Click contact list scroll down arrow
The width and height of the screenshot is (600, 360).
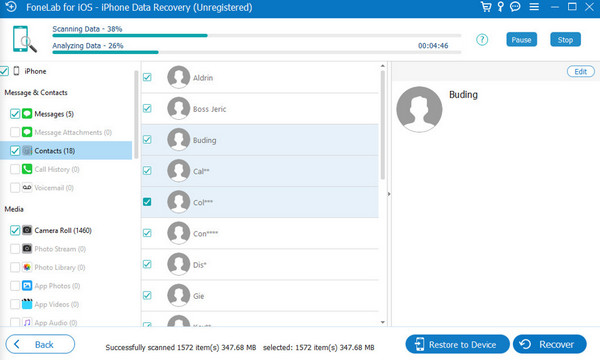[x=383, y=323]
